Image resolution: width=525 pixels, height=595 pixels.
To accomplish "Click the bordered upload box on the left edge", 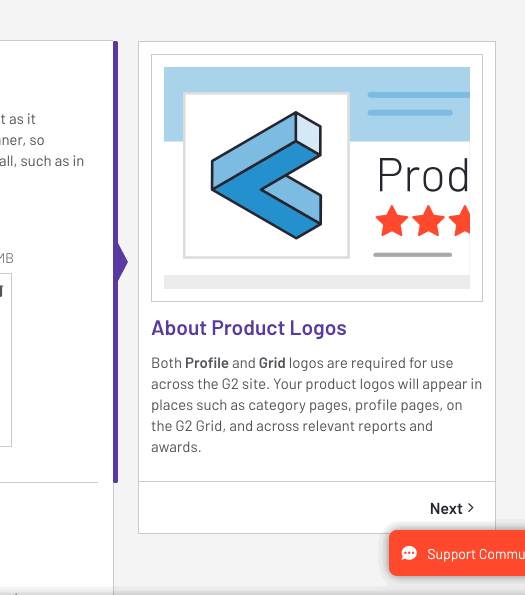I will pos(6,360).
